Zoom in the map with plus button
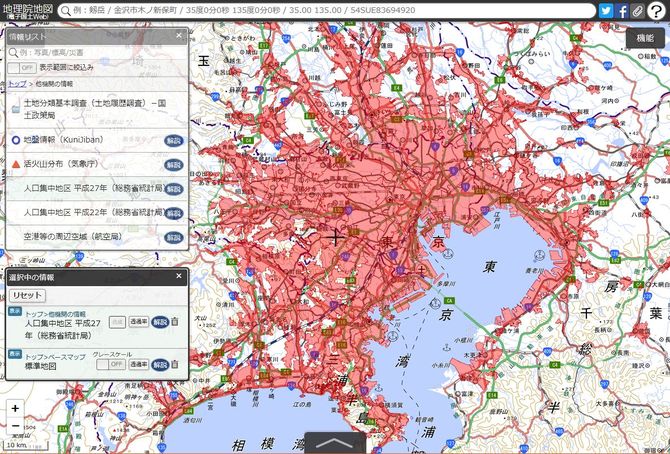The width and height of the screenshot is (670, 454). pyautogui.click(x=15, y=408)
